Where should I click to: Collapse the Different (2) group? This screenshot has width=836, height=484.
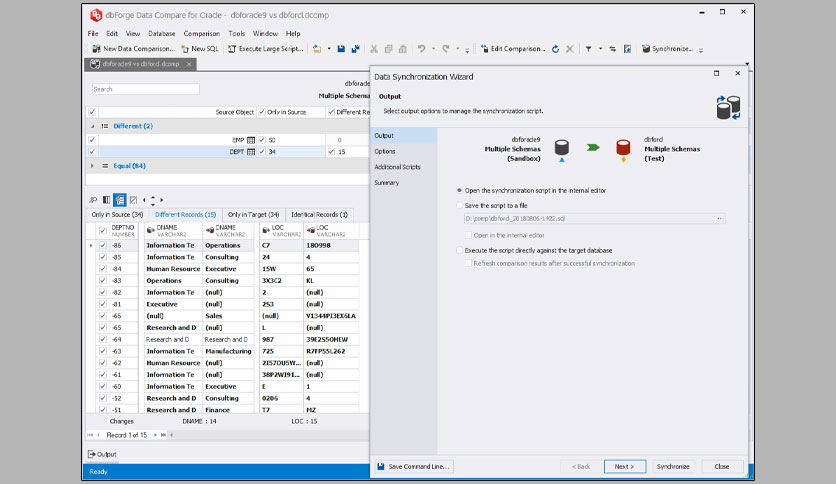[x=92, y=126]
